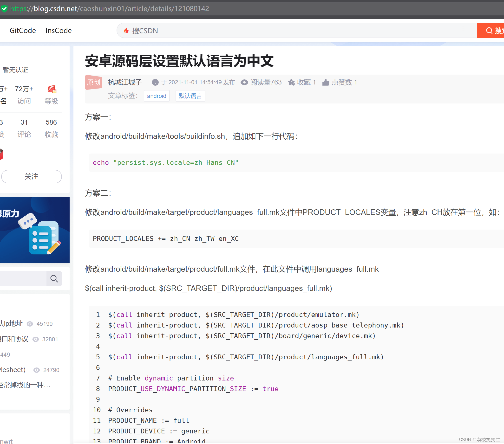Open the 默认语言 article tag
Viewport: 504px width, 444px height.
click(190, 96)
